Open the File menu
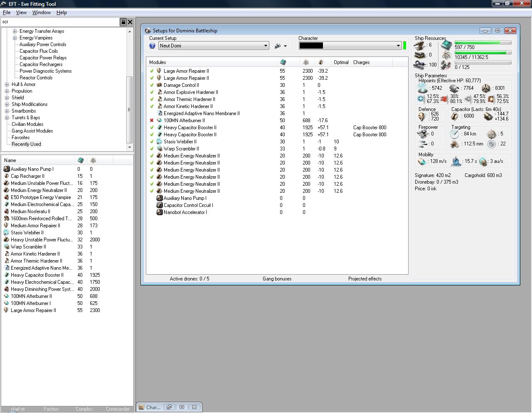 click(7, 12)
